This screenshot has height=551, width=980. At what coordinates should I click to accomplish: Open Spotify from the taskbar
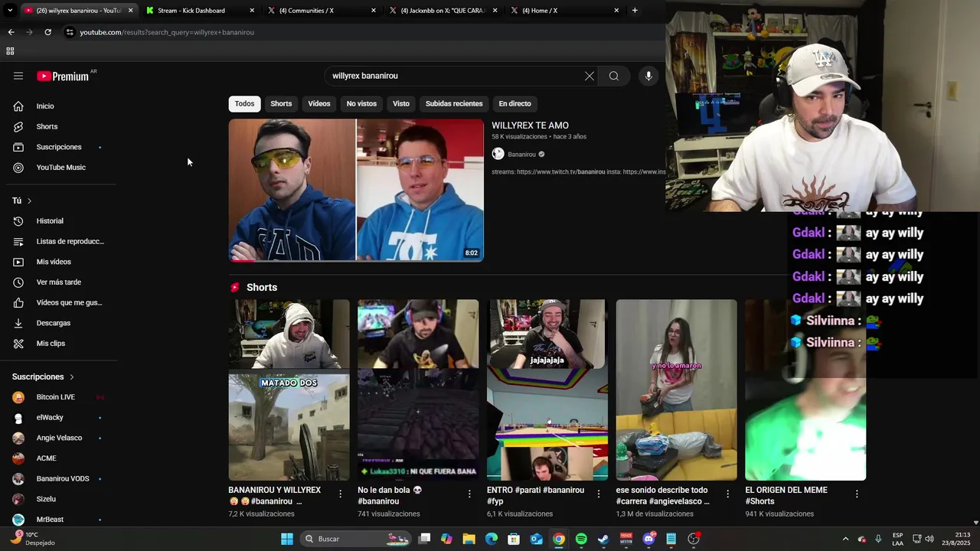pyautogui.click(x=581, y=539)
